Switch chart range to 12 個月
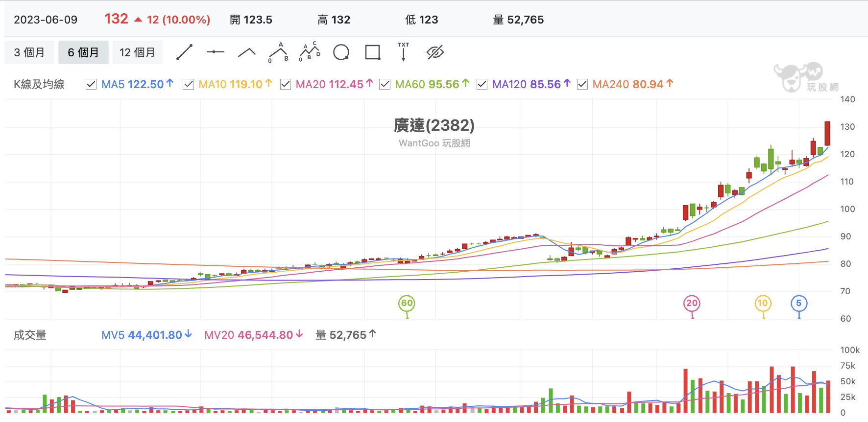Viewport: 868px width, 422px height. [138, 52]
